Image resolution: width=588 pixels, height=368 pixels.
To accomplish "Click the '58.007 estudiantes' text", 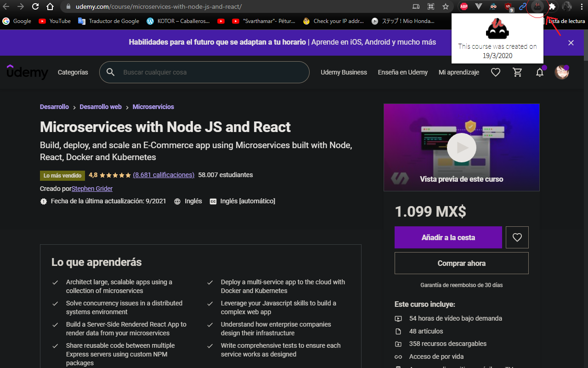I will (226, 175).
